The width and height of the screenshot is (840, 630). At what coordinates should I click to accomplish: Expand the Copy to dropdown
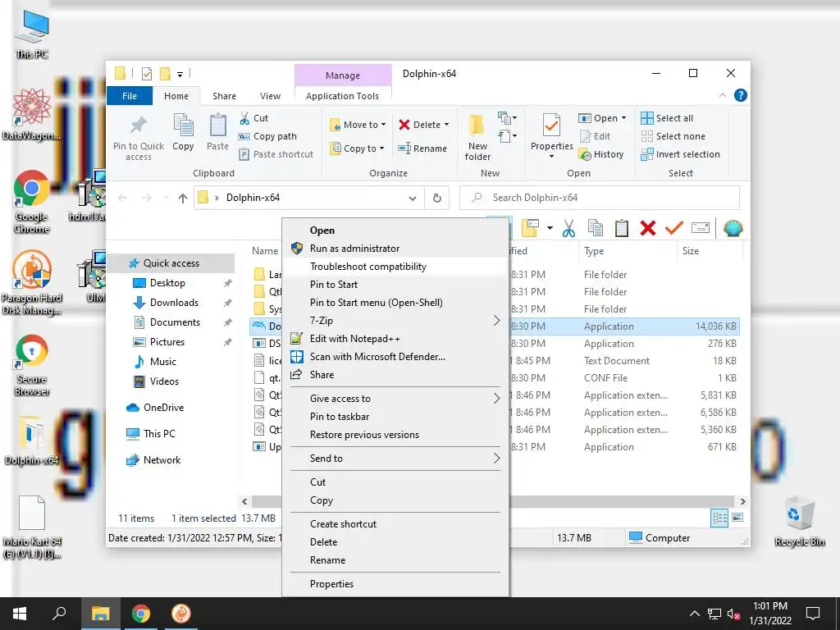click(382, 148)
